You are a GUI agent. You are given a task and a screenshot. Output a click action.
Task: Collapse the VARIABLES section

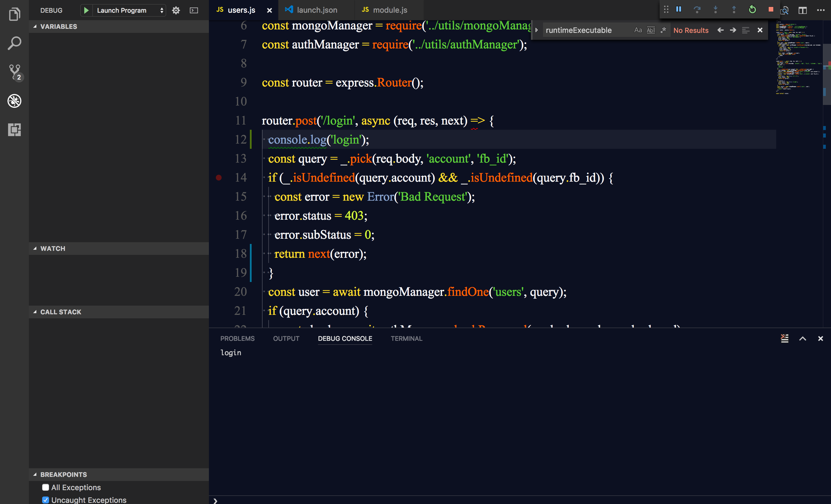[x=119, y=26]
